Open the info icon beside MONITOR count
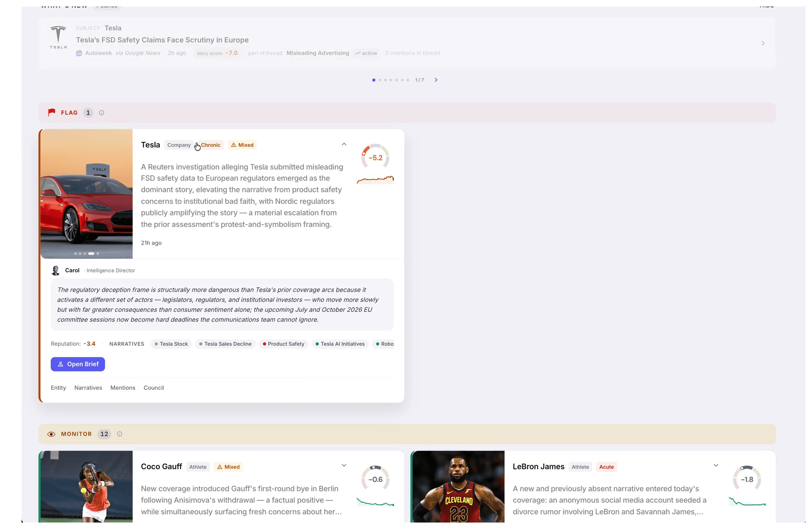This screenshot has height=529, width=812. pos(120,434)
